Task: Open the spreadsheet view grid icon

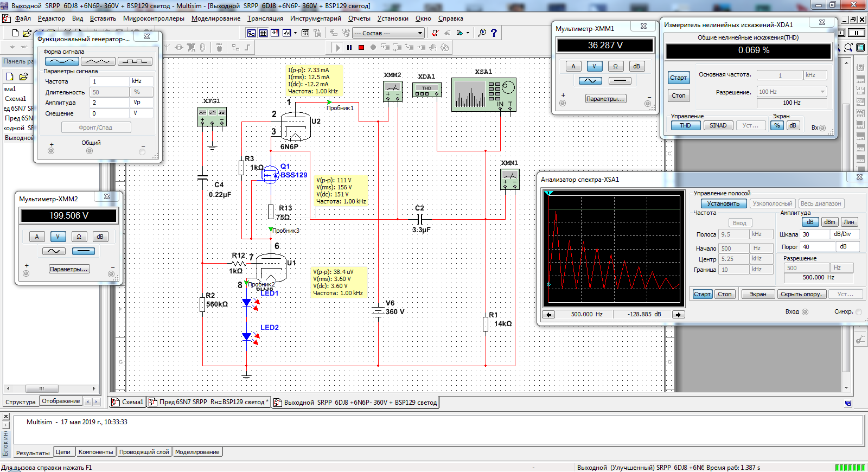Action: tap(263, 33)
